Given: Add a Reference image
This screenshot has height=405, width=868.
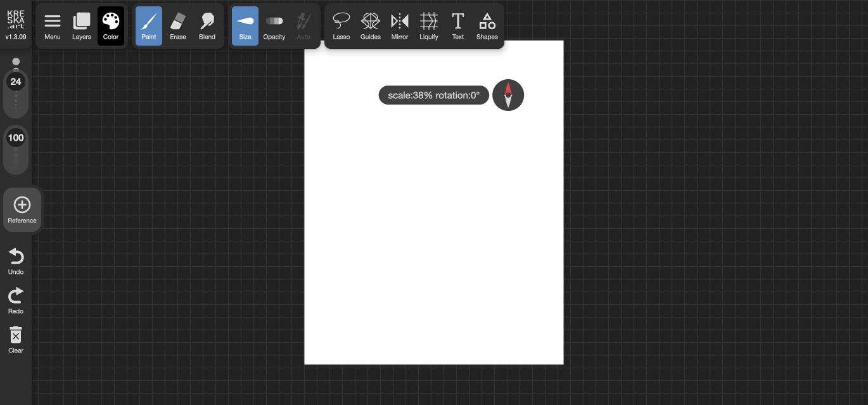Looking at the screenshot, I should (x=22, y=210).
